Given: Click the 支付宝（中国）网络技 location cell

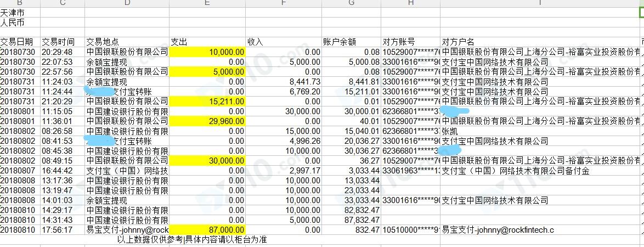Looking at the screenshot, I should pos(127,171).
